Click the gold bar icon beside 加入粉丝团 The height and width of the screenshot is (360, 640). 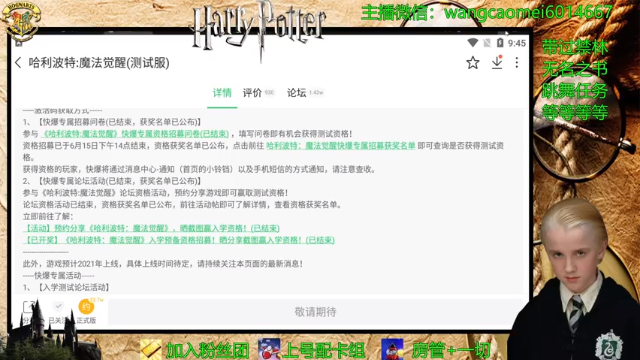[151, 349]
